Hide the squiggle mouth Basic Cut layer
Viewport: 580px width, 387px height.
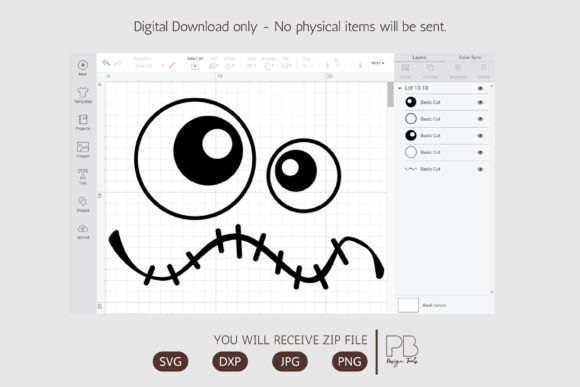pyautogui.click(x=480, y=169)
